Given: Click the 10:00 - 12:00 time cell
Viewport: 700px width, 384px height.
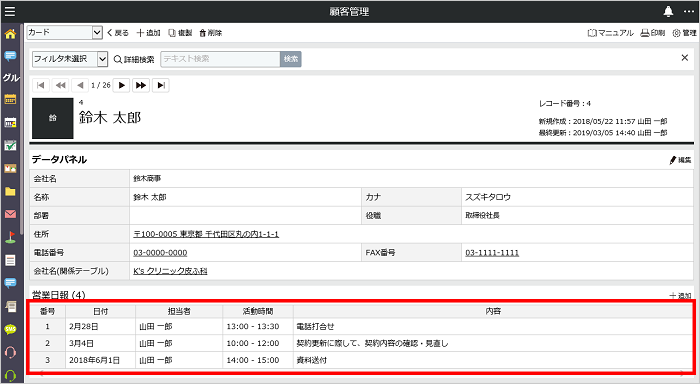Looking at the screenshot, I should pos(258,343).
